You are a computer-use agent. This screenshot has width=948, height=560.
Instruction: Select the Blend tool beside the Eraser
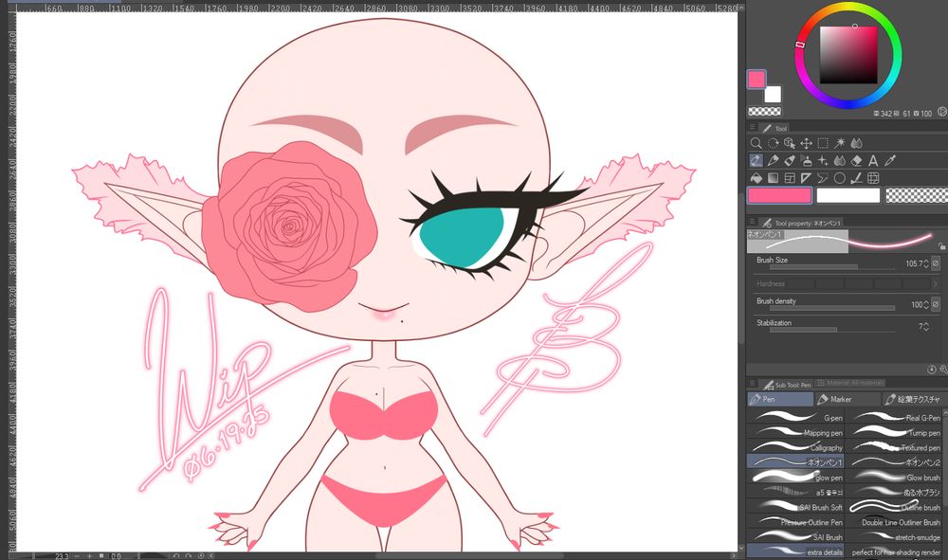click(840, 161)
